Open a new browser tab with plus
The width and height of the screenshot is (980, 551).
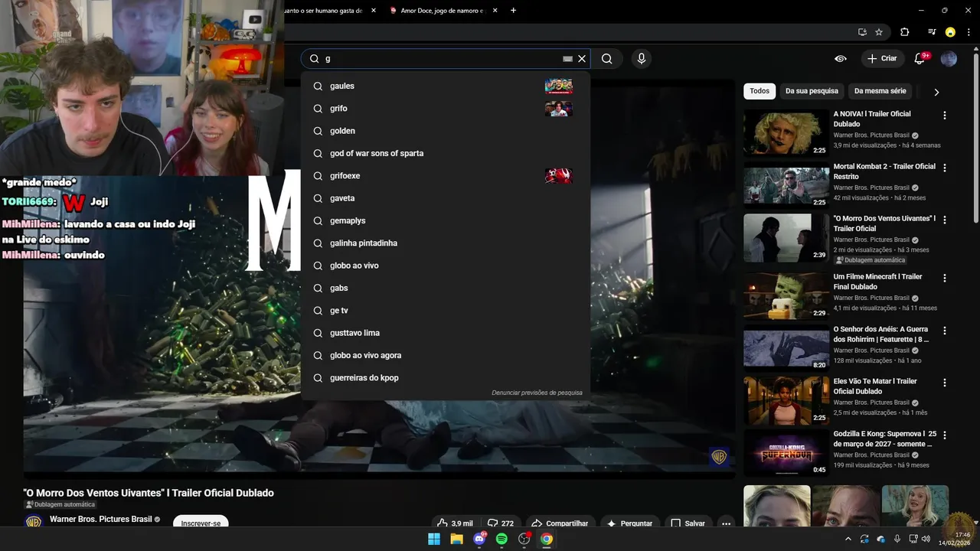(513, 11)
